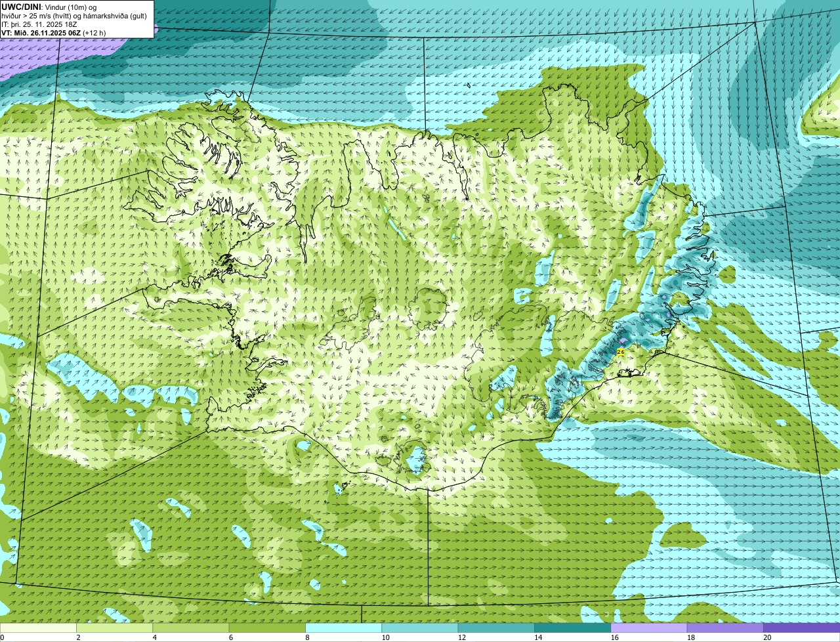Select the palest 0–2 m/s color swatch
Viewport: 840px width, 642px height.
(38, 628)
